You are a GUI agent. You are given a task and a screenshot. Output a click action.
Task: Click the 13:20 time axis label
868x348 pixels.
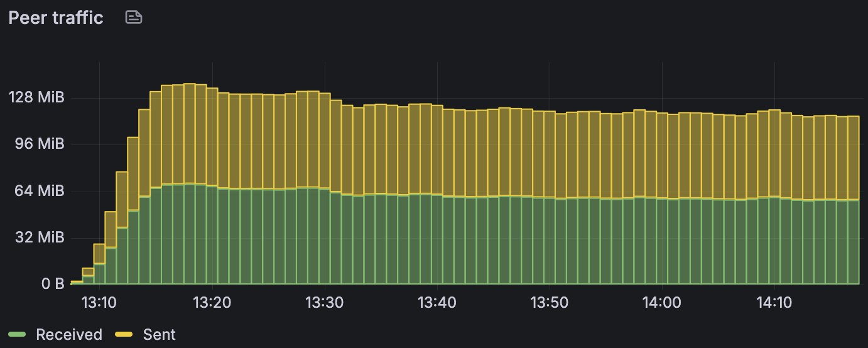pos(212,302)
